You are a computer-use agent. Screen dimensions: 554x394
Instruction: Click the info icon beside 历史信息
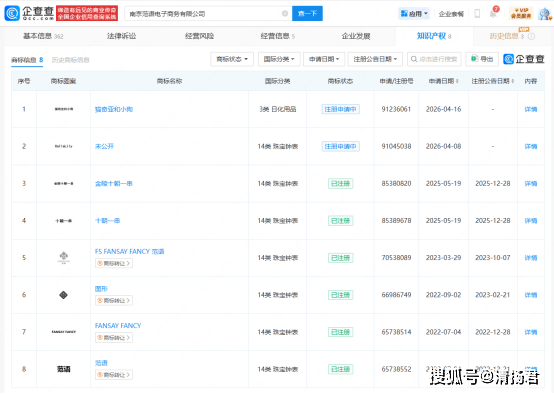531,36
